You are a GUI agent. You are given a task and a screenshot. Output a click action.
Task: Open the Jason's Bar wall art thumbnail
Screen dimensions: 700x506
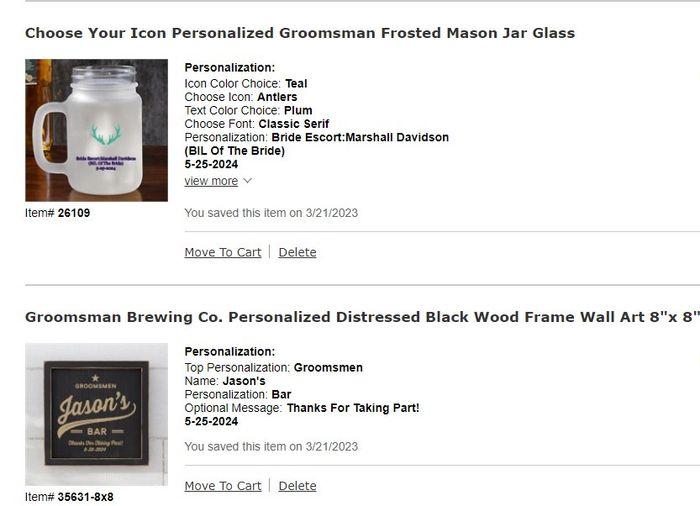[96, 414]
